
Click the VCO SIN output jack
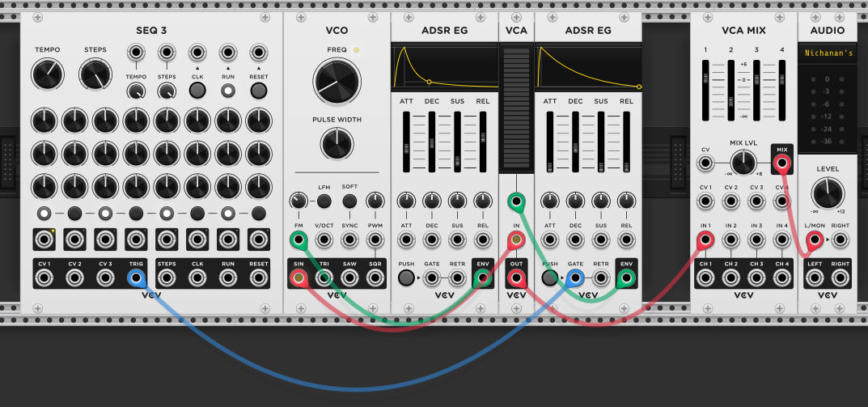coord(299,278)
